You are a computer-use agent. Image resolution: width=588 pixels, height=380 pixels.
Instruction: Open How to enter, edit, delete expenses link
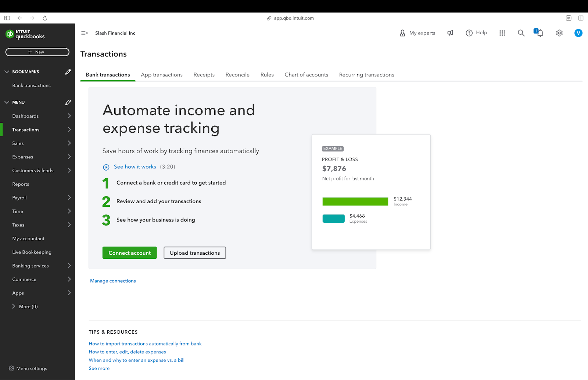pyautogui.click(x=127, y=352)
